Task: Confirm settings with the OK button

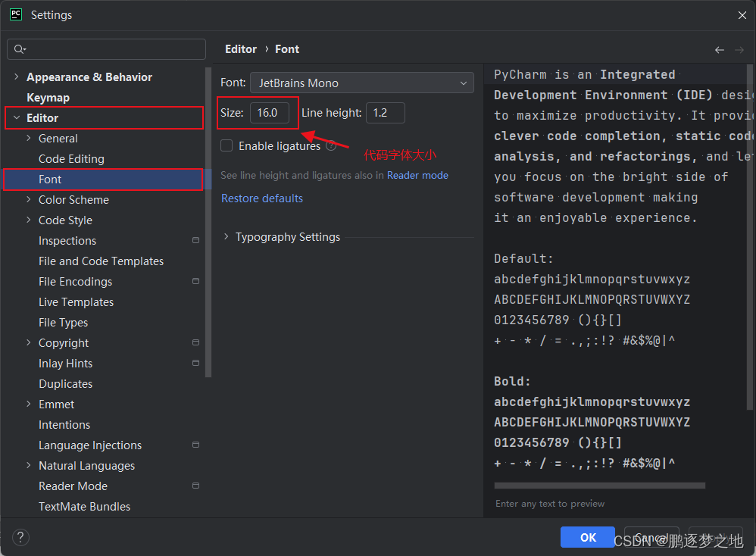Action: pos(588,537)
